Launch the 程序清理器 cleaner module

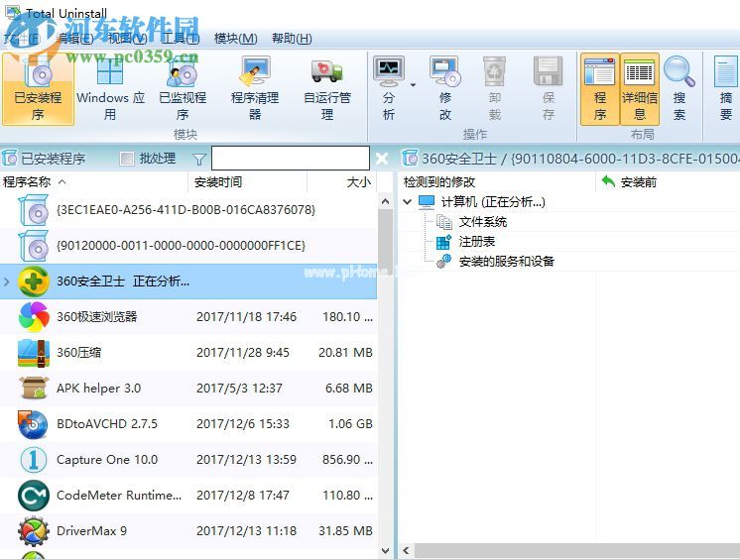tap(255, 88)
